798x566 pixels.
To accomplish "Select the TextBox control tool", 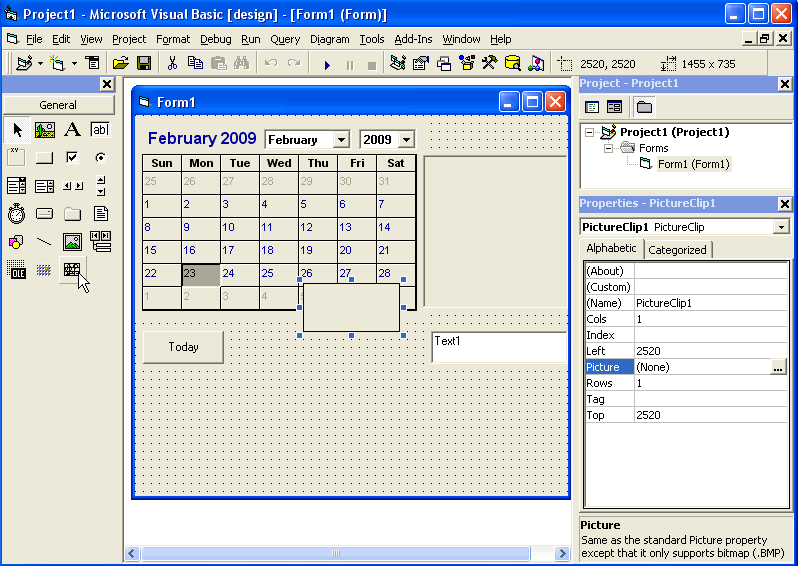I will pos(100,130).
